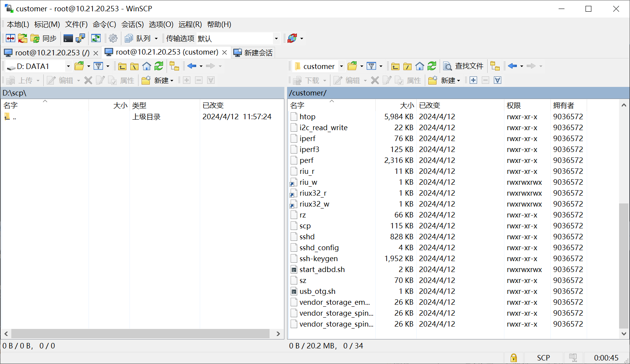Go to local home directory icon
Image resolution: width=630 pixels, height=364 pixels.
[x=146, y=66]
